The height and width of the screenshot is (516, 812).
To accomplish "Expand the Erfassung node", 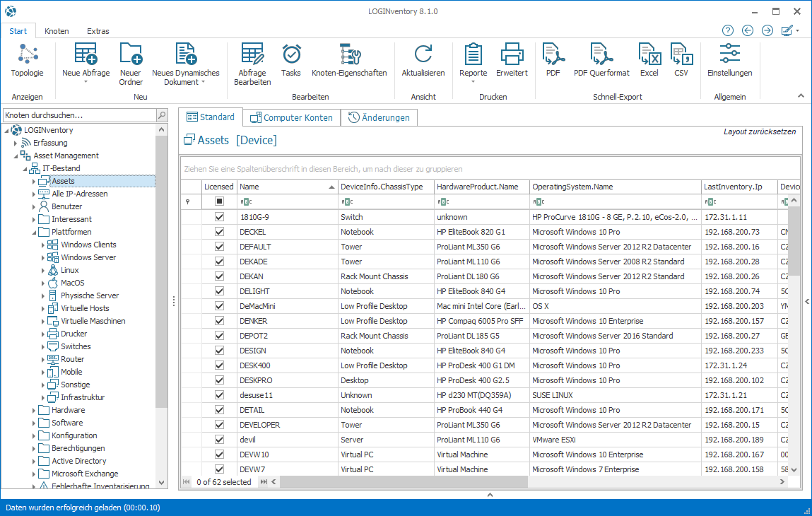I will [16, 143].
